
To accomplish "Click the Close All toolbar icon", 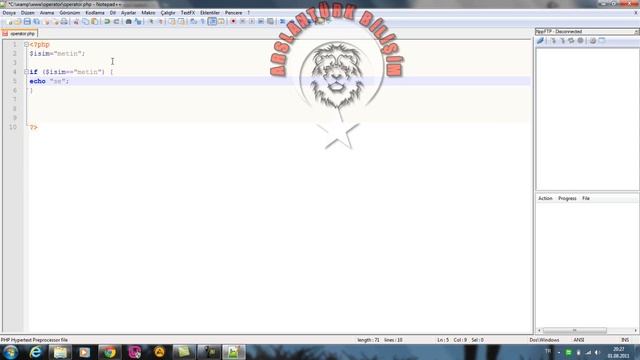I will pos(55,21).
